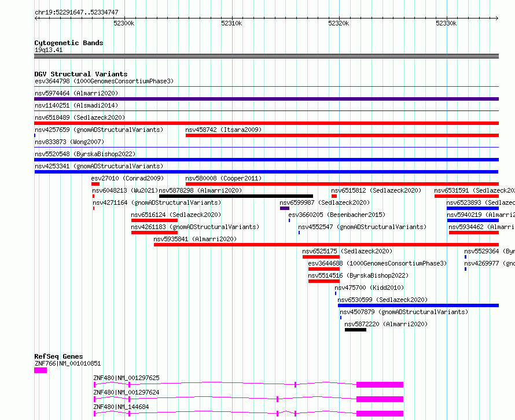515x420 pixels.
Task: Click the nsv5940219 blue variant bar
Action: click(473, 220)
